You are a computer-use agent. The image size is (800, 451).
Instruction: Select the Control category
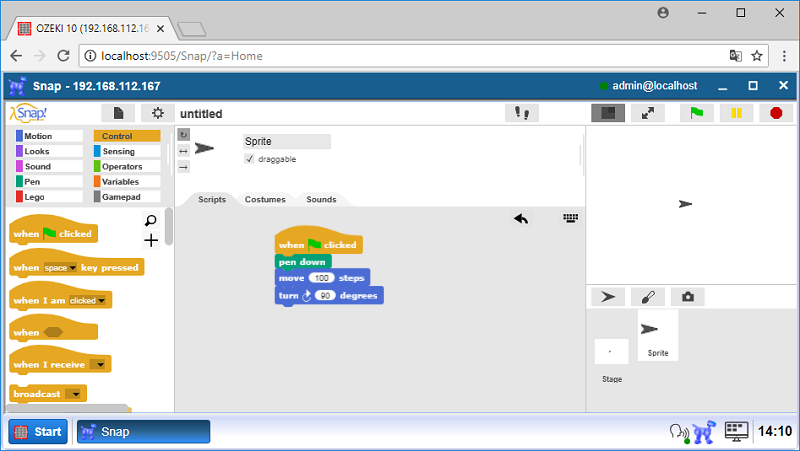tap(127, 136)
